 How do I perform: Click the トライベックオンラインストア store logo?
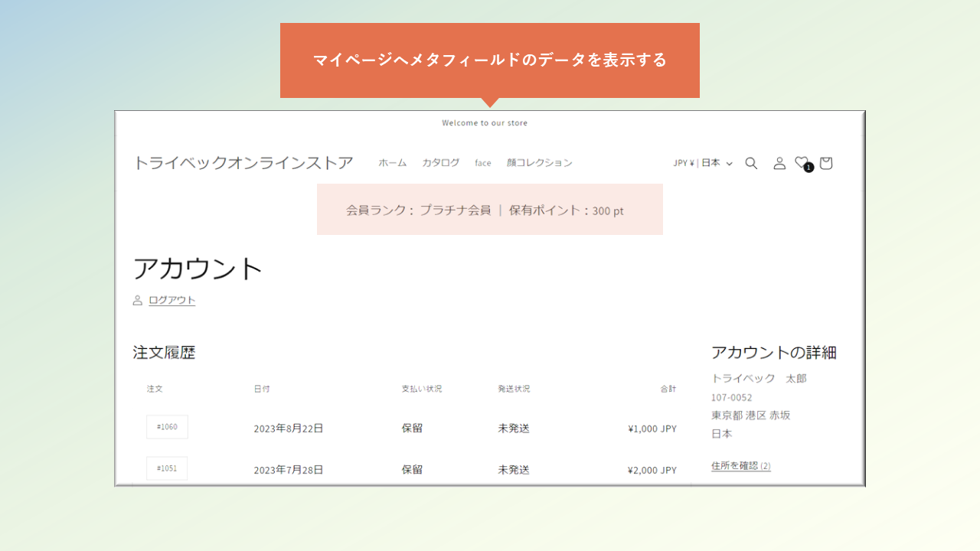[243, 163]
